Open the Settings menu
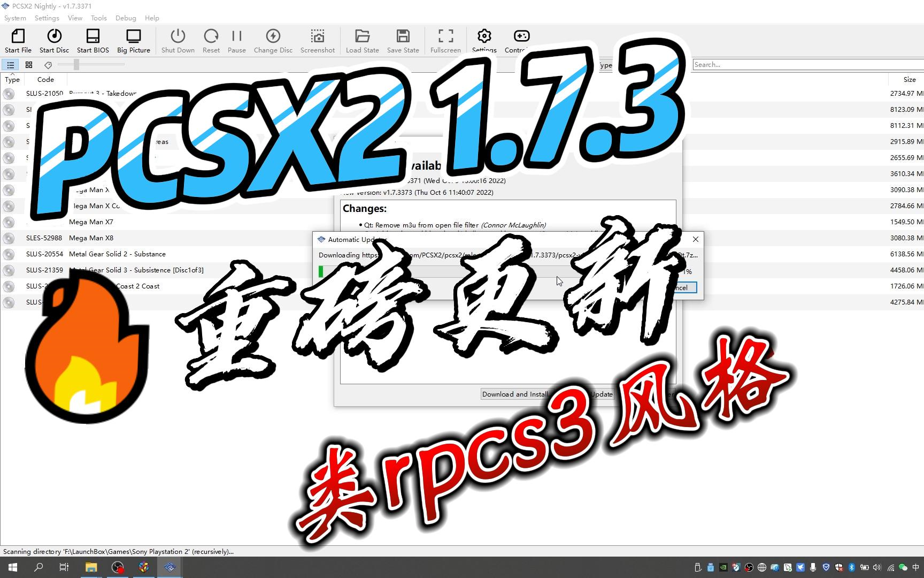Viewport: 924px width, 578px height. (47, 18)
